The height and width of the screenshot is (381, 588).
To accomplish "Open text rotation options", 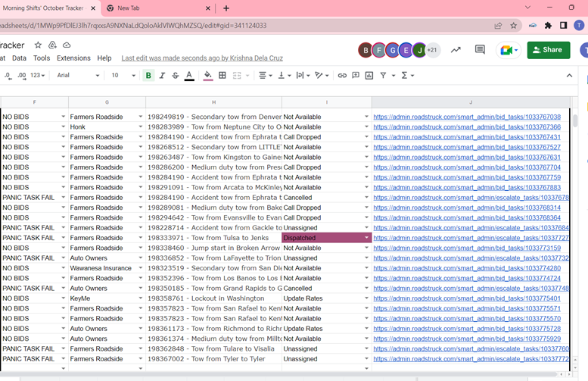I will click(322, 76).
